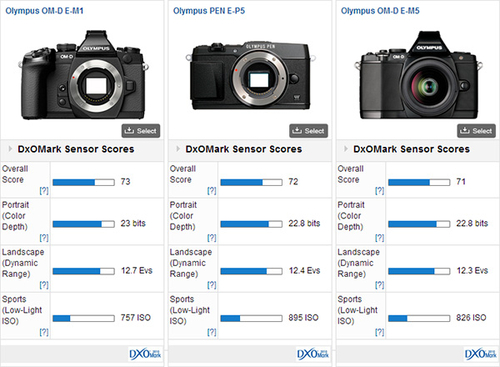
Task: Click the DxOMark logo below the E-M5 column
Action: pos(481,354)
